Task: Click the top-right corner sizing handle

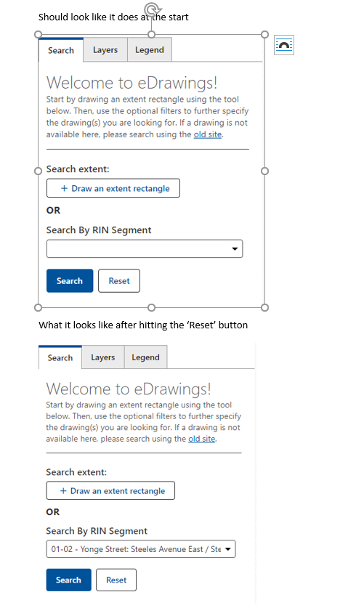Action: 264,35
